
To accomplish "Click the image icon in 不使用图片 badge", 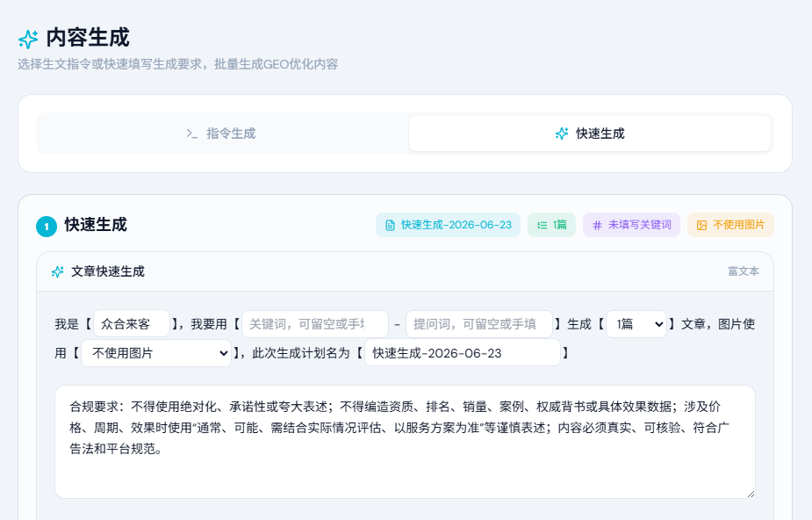I will coord(701,225).
